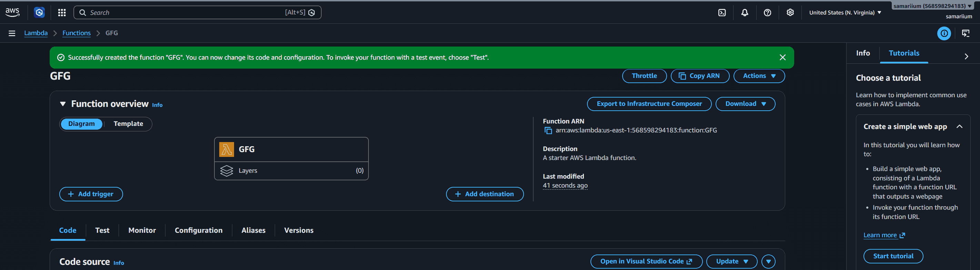The width and height of the screenshot is (980, 270).
Task: Open the Amazon Q console icon
Action: pyautogui.click(x=39, y=12)
